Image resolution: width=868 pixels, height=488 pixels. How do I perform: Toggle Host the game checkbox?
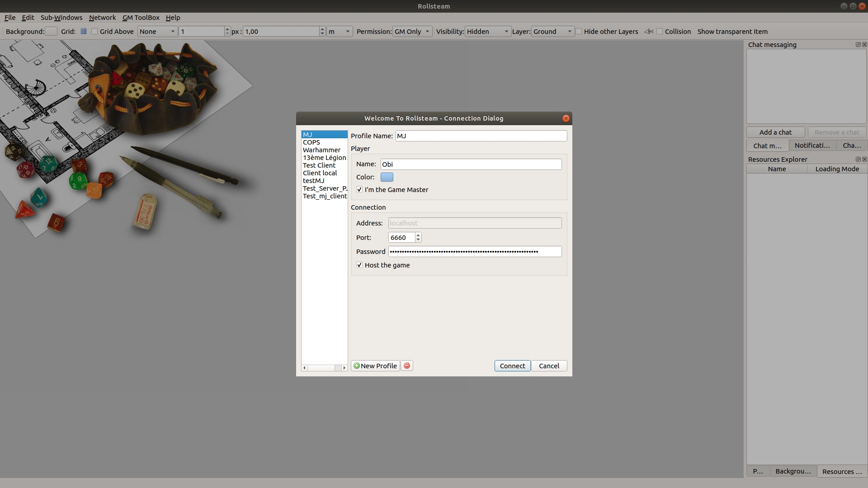[x=359, y=265]
